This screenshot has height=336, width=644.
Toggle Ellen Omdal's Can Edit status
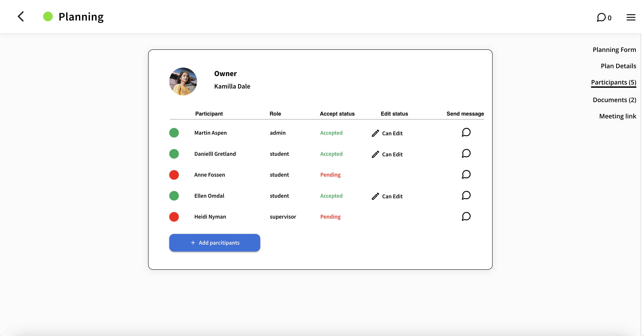(x=387, y=196)
